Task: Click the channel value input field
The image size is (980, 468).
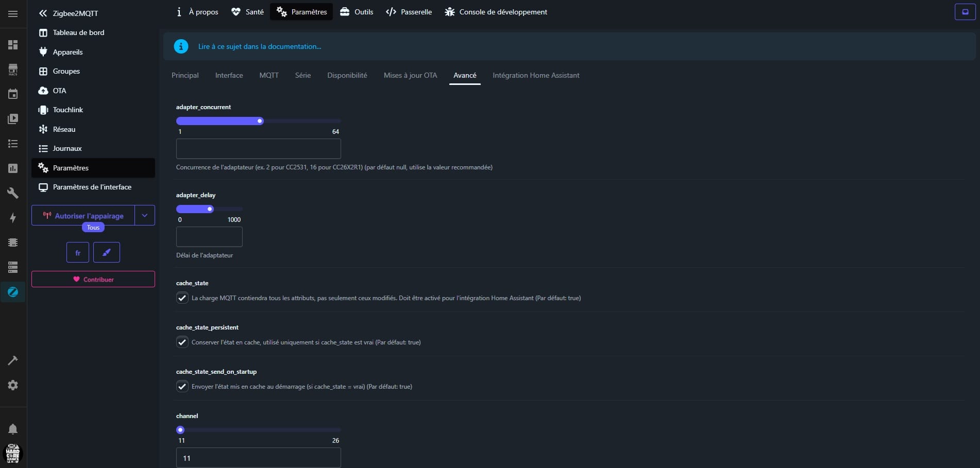Action: click(x=258, y=458)
